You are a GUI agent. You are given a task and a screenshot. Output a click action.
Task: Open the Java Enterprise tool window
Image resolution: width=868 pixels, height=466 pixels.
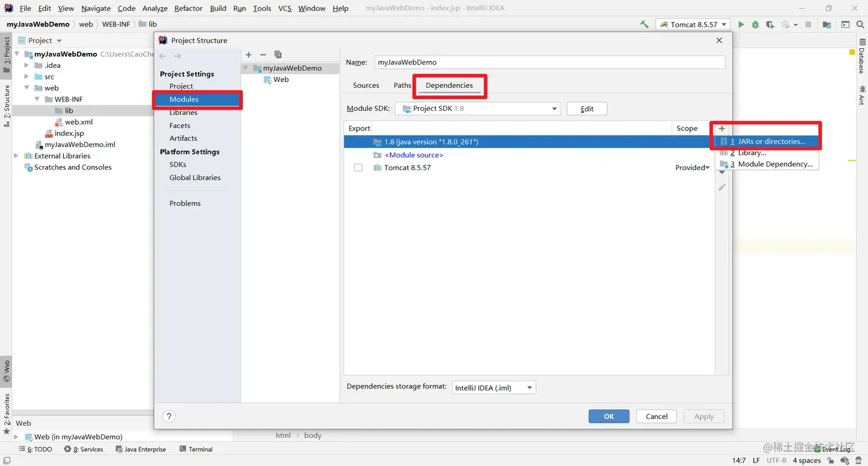coord(141,449)
